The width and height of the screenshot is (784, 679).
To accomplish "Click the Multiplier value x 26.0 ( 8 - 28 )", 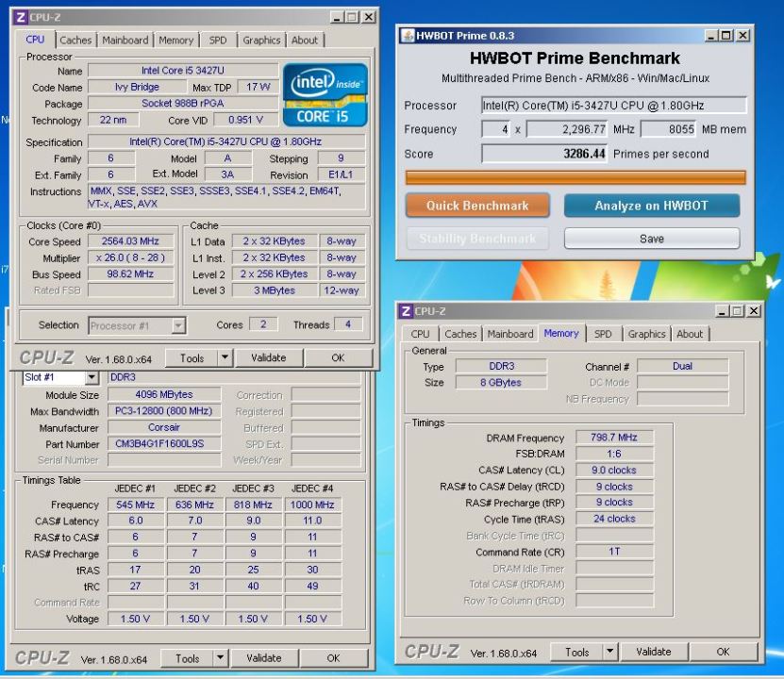I will click(x=130, y=257).
